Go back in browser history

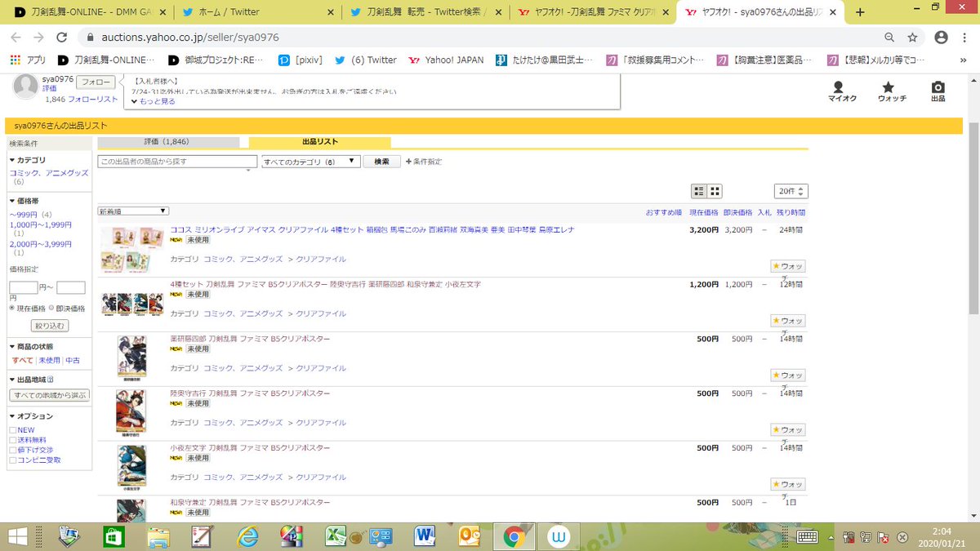tap(16, 38)
